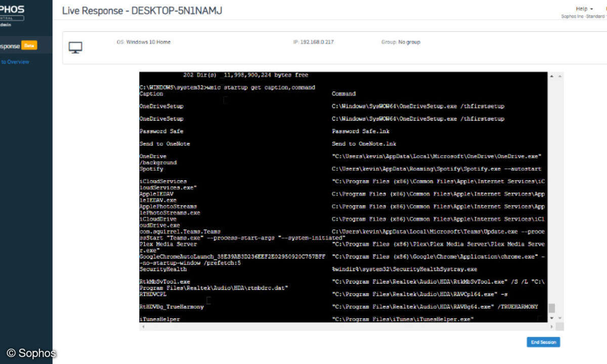Click the End Session button
Image resolution: width=607 pixels, height=364 pixels.
click(x=543, y=342)
